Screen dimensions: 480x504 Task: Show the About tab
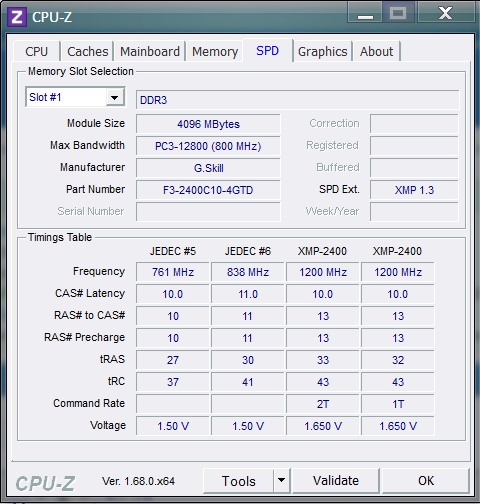pyautogui.click(x=376, y=52)
